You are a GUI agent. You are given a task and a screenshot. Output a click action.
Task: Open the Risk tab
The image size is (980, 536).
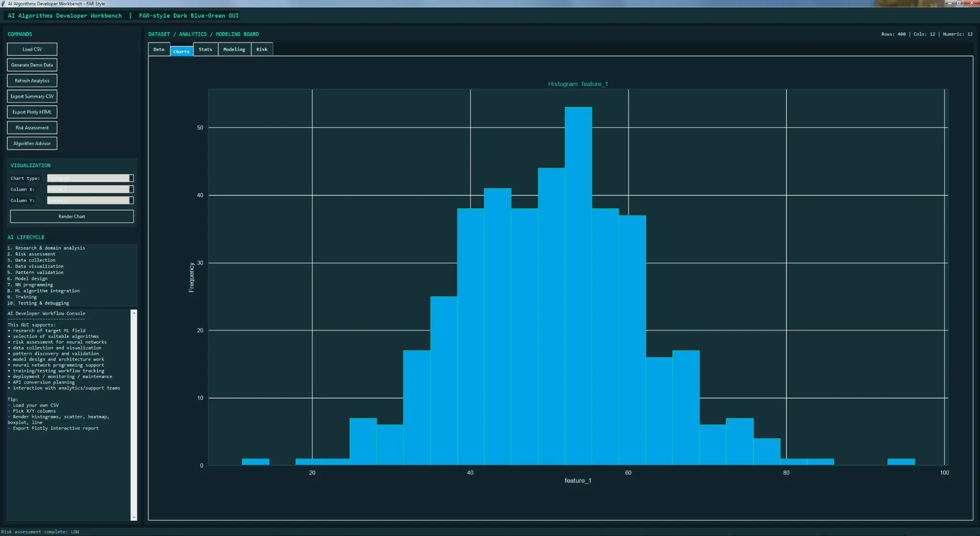tap(262, 49)
